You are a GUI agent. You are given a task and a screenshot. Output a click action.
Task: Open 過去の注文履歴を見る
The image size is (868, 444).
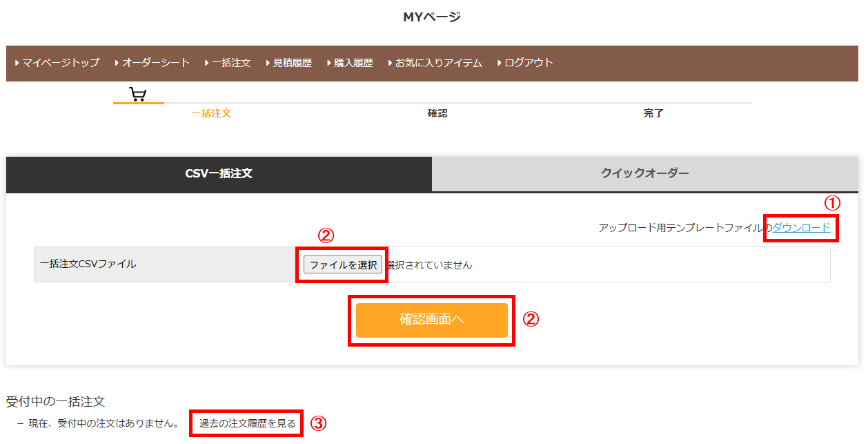[x=247, y=423]
